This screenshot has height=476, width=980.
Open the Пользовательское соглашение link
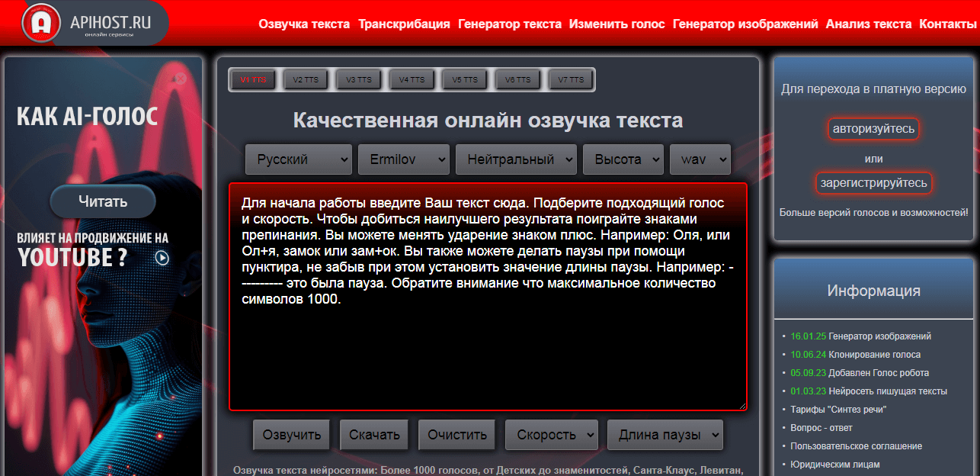click(x=857, y=446)
